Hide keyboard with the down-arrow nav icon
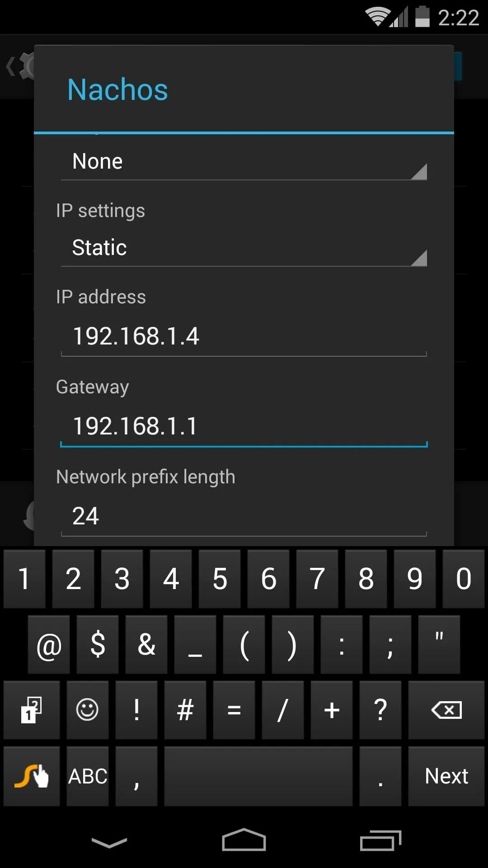The image size is (488, 868). [x=109, y=843]
